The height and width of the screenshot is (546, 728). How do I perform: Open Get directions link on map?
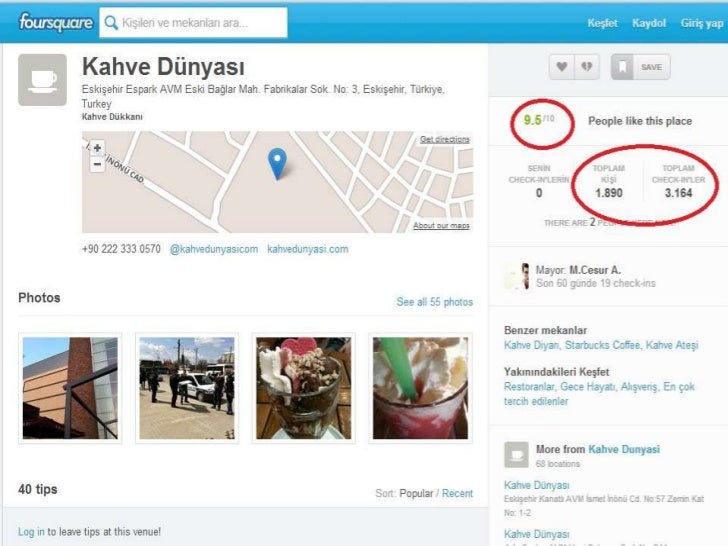pyautogui.click(x=444, y=139)
